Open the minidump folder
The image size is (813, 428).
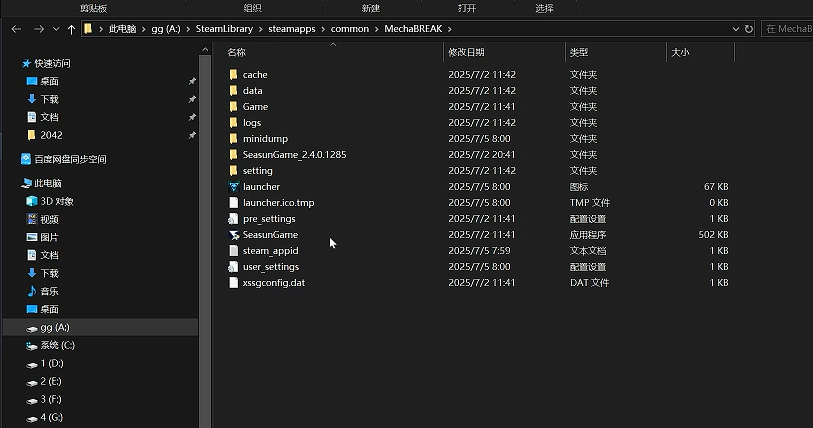coord(264,139)
